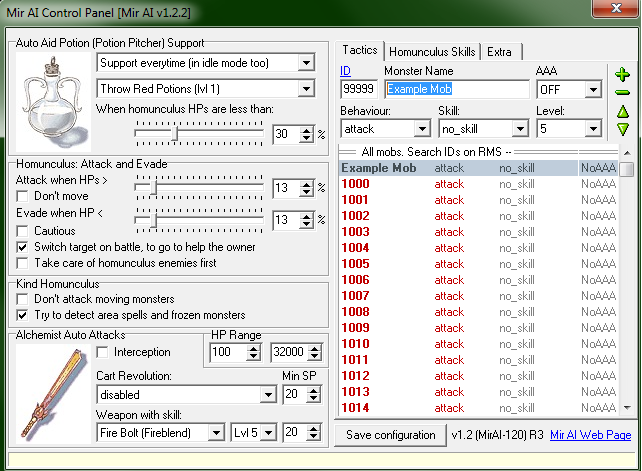Select monster row 1009
Image resolution: width=642 pixels, height=471 pixels.
[x=478, y=328]
